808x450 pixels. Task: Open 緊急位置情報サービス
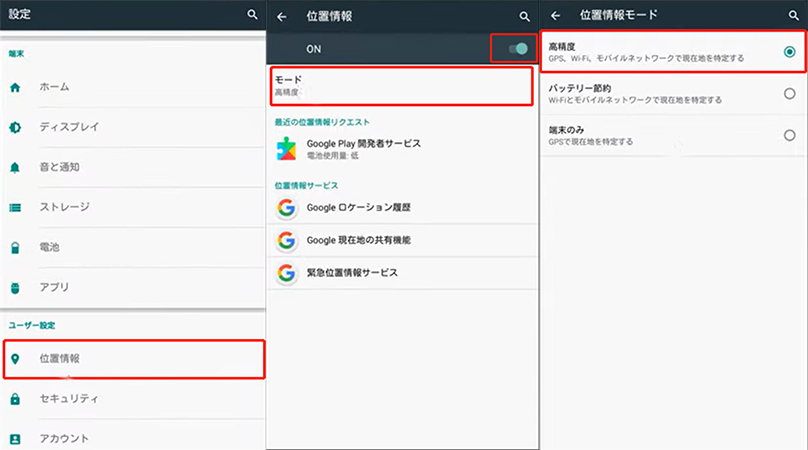[402, 273]
